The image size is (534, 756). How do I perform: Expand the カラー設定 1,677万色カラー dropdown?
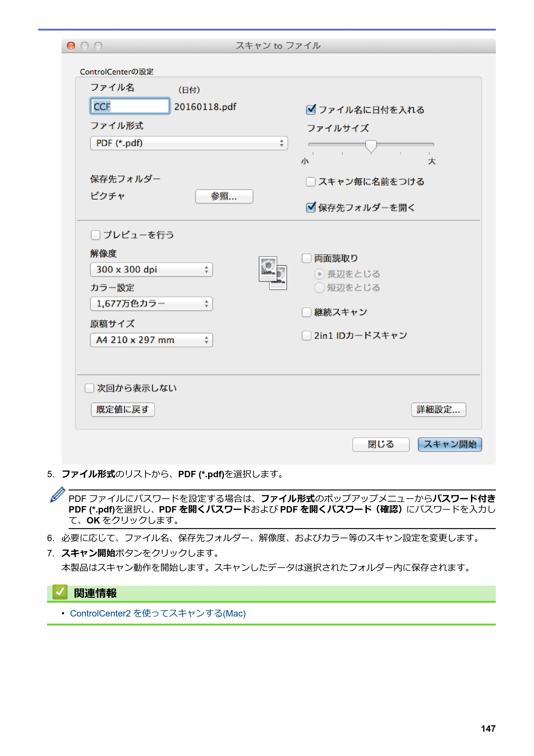click(x=152, y=304)
